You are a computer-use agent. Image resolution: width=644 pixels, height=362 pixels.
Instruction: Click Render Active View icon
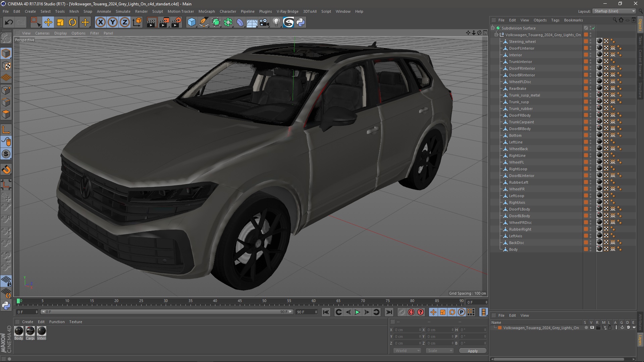pos(152,22)
